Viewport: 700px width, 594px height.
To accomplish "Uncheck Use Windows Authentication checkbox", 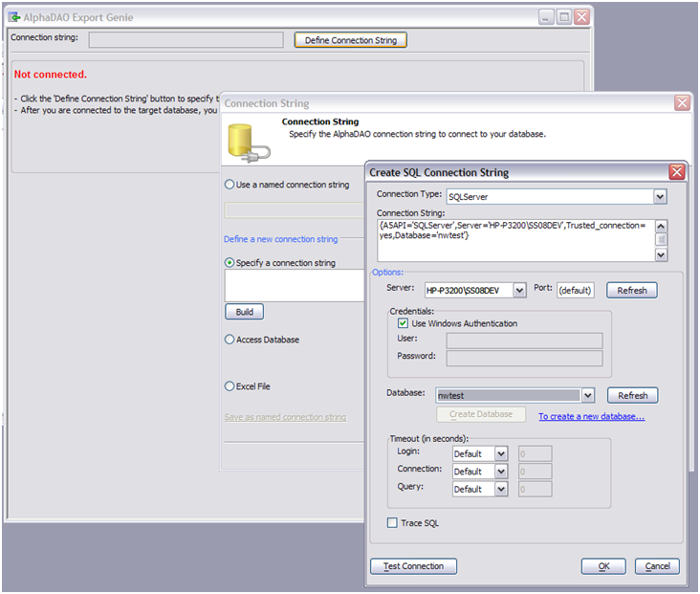I will [403, 323].
